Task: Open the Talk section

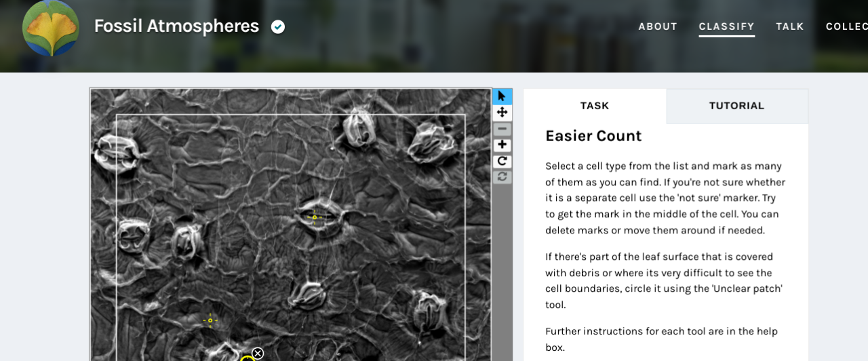Action: [790, 26]
